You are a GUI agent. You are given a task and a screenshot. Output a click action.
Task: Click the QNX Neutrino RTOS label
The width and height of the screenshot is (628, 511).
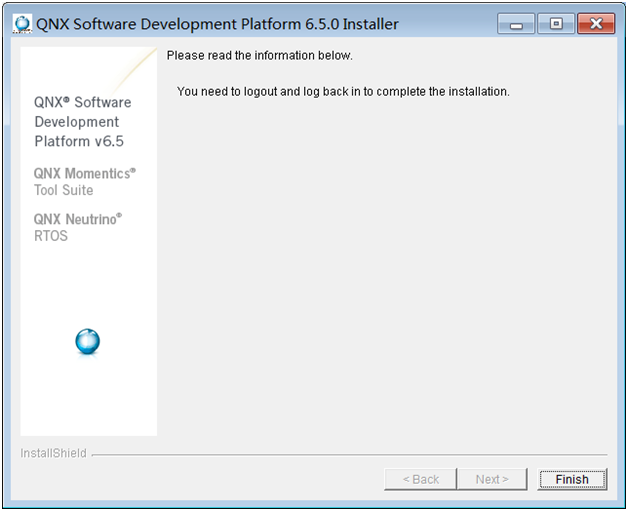pyautogui.click(x=78, y=227)
